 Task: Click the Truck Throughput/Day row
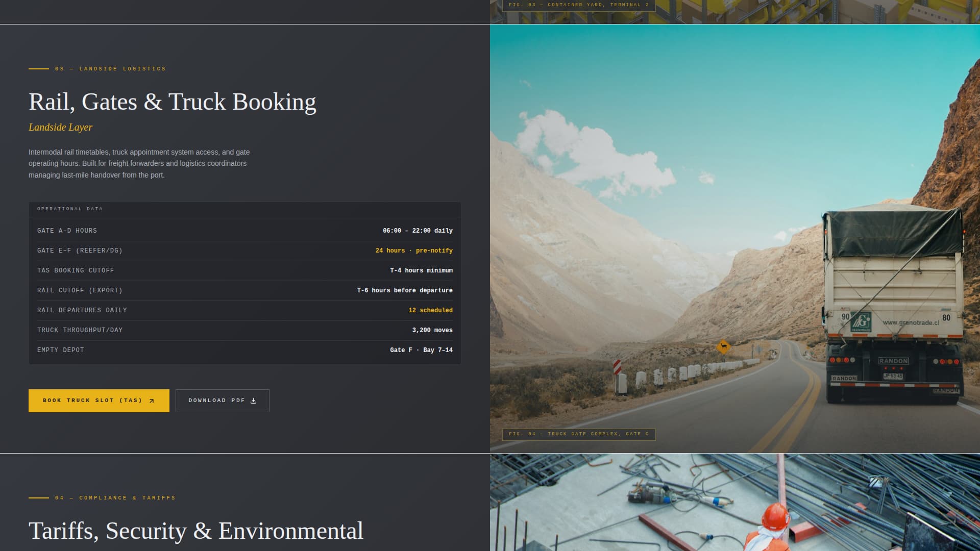[244, 330]
